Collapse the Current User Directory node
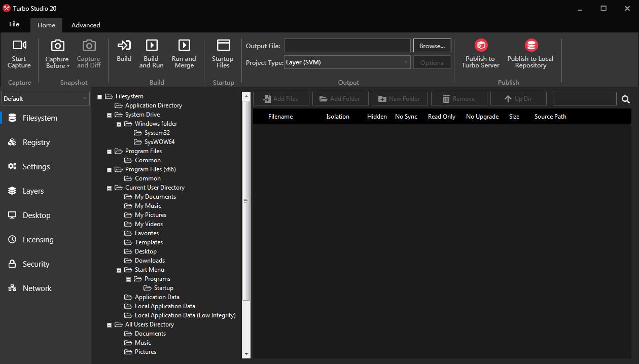Viewport: 639px width, 364px height. coord(109,188)
